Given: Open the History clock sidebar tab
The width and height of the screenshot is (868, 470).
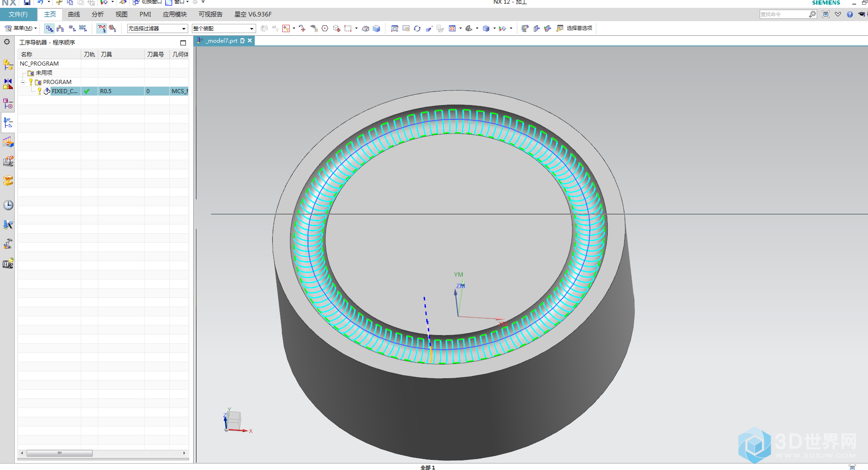Looking at the screenshot, I should click(x=8, y=205).
